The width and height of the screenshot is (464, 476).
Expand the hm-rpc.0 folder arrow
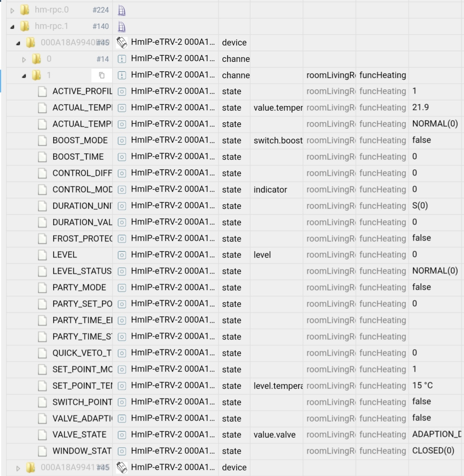pyautogui.click(x=12, y=11)
